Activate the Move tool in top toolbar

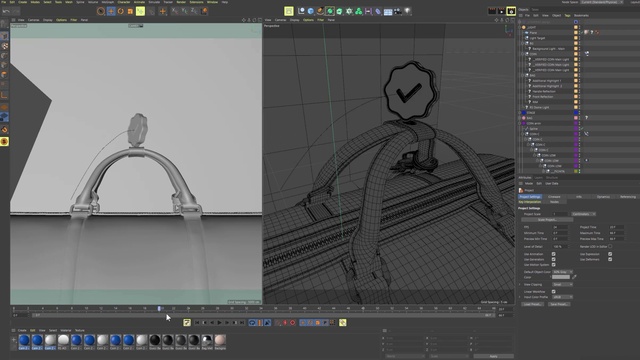coord(111,11)
